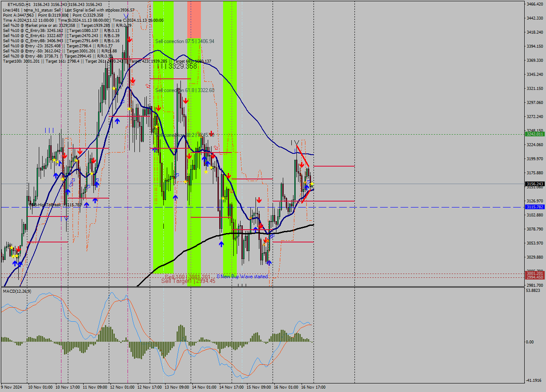The width and height of the screenshot is (546, 392).
Task: Click the 3369.330 price axis label
Action: [534, 60]
